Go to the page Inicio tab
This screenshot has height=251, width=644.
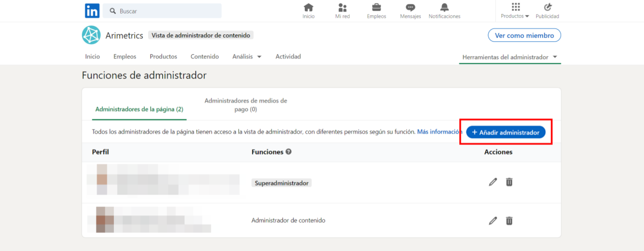[x=92, y=56]
